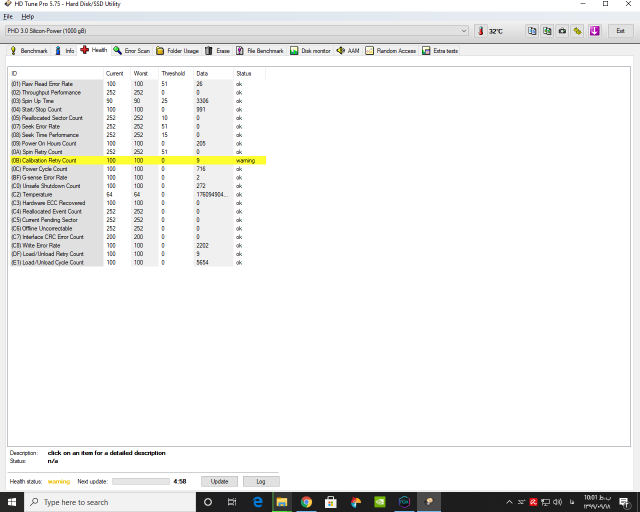
Task: Select the Seek Error Rate row
Action: (138, 127)
